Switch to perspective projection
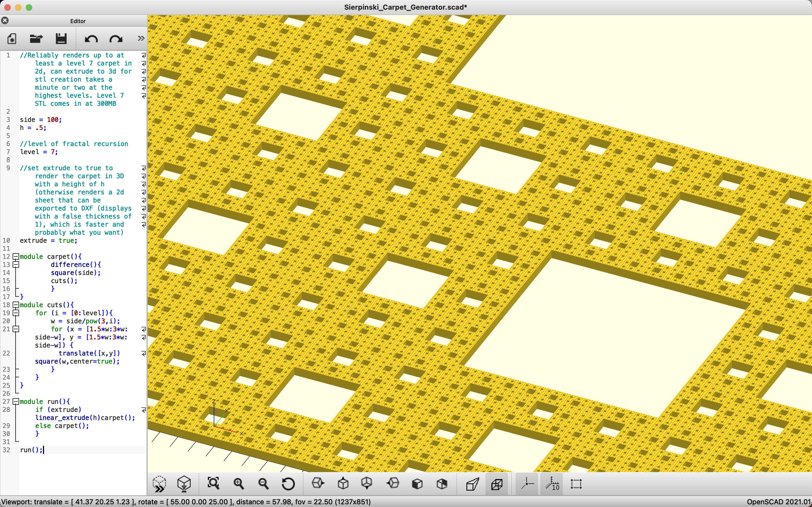Screen dimensions: 812x507 click(472, 484)
